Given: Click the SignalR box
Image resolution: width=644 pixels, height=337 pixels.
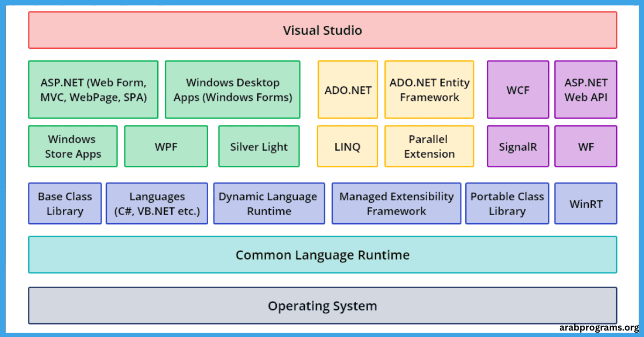Looking at the screenshot, I should pos(518,146).
